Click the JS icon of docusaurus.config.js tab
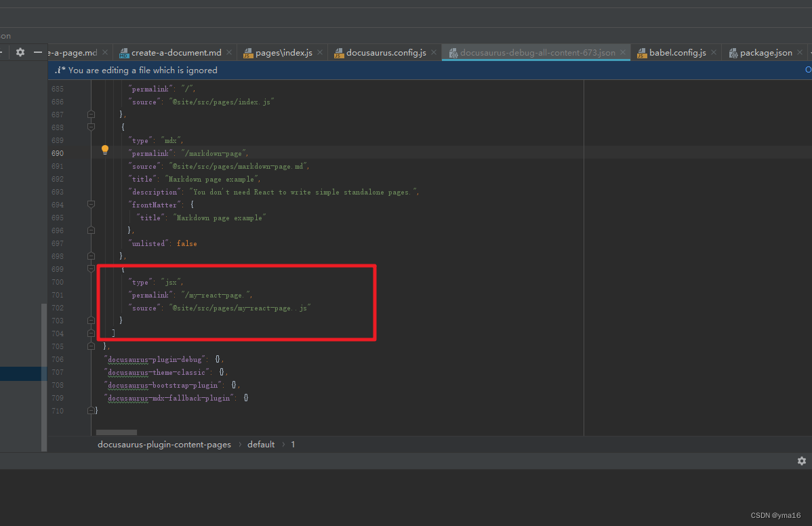812x526 pixels. 339,53
